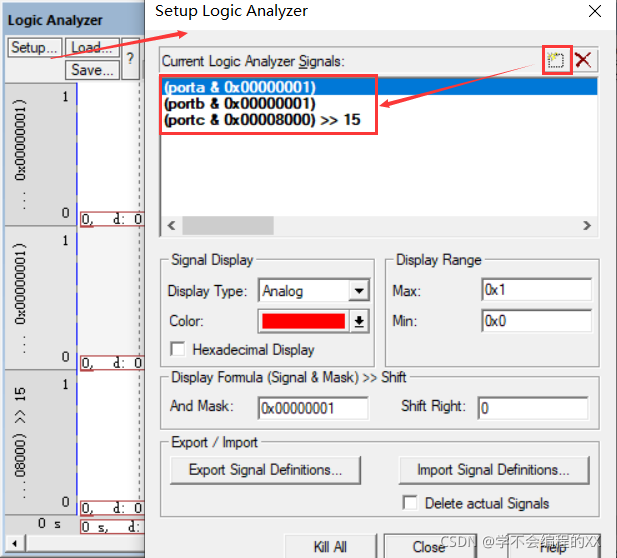The width and height of the screenshot is (617, 558).
Task: Click the And Mask input field
Action: click(x=313, y=408)
